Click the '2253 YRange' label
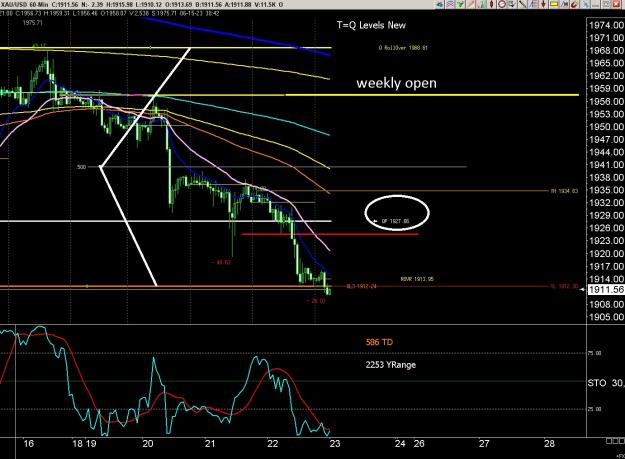This screenshot has height=459, width=625. pyautogui.click(x=391, y=365)
